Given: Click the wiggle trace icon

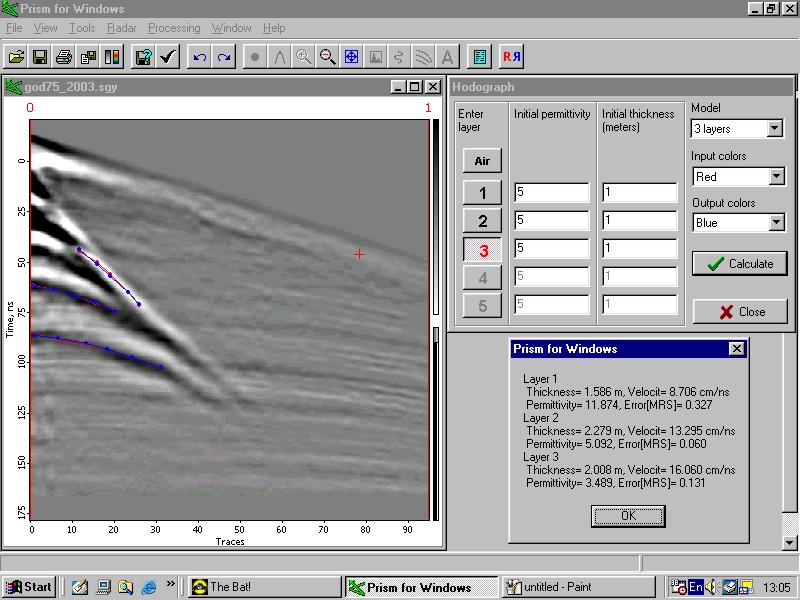Looking at the screenshot, I should (399, 56).
